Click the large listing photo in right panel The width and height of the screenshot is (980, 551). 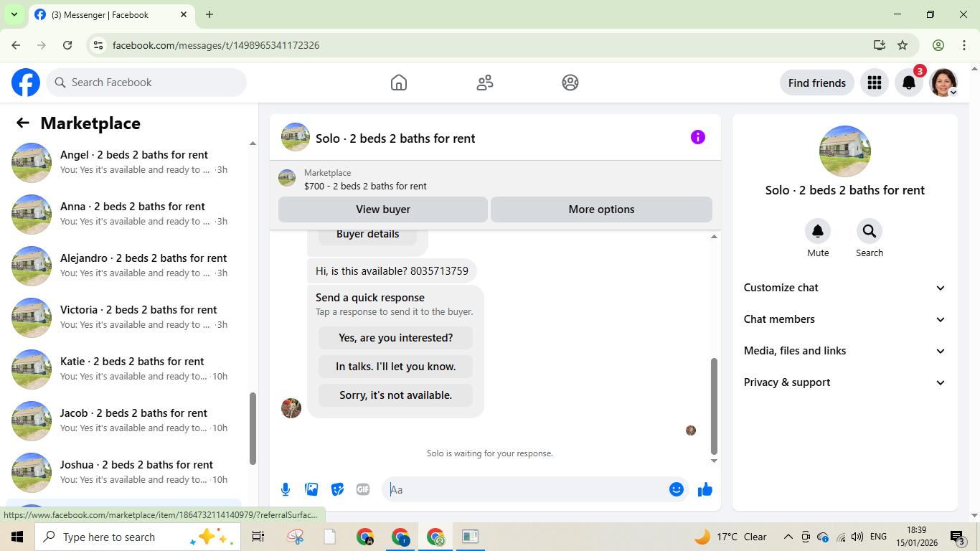click(845, 151)
